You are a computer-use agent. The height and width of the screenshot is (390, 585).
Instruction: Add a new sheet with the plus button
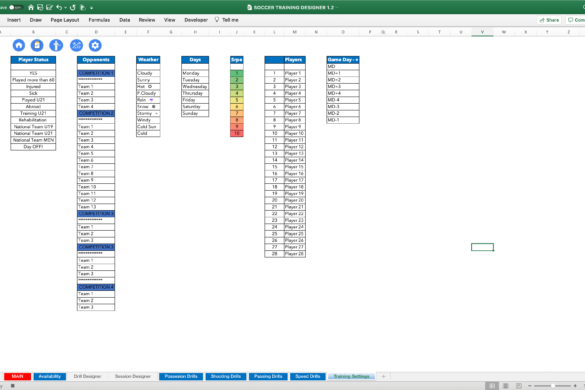tap(383, 376)
